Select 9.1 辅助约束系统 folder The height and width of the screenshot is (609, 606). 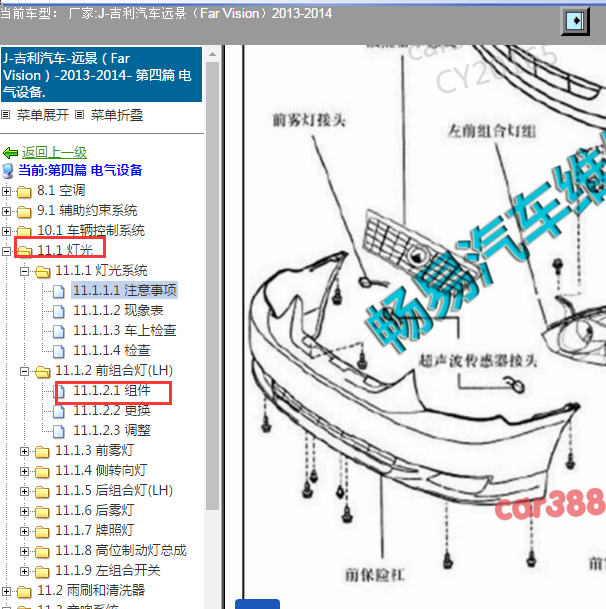[x=87, y=211]
